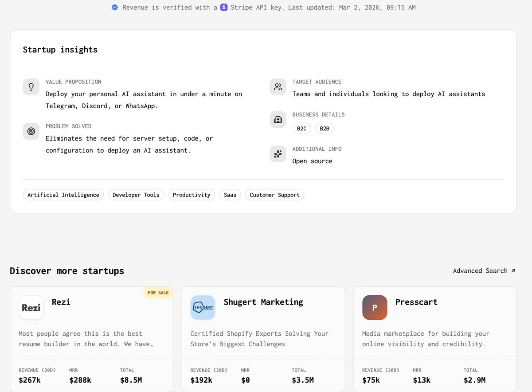
Task: Click the Last updated Mar 2, 2026 text
Action: pyautogui.click(x=352, y=8)
